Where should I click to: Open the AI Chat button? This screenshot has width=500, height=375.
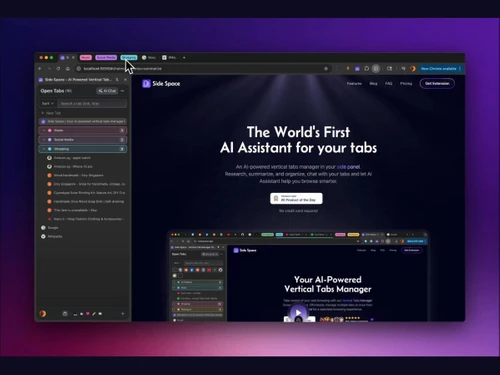(x=107, y=91)
